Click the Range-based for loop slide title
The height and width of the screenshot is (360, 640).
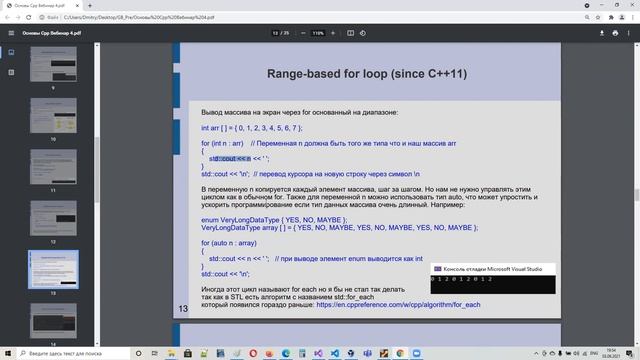coord(367,74)
